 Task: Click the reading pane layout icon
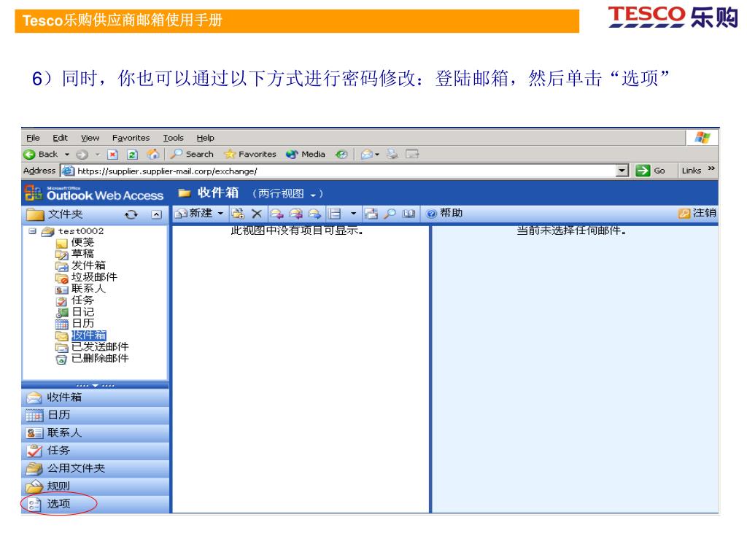pos(336,214)
